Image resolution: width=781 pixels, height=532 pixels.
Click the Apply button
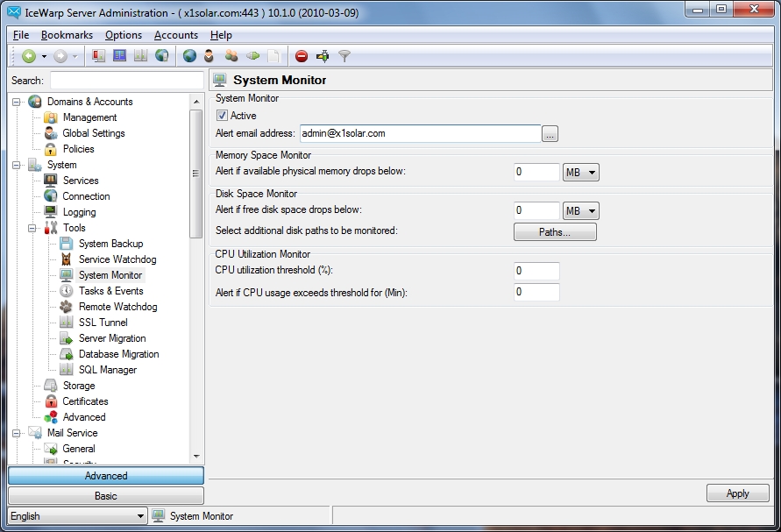coord(737,493)
